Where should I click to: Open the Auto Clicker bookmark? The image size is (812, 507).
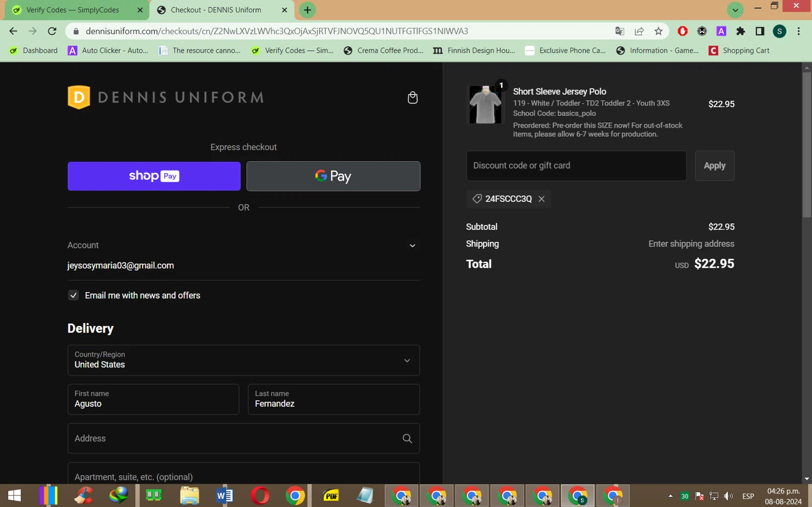pos(108,50)
